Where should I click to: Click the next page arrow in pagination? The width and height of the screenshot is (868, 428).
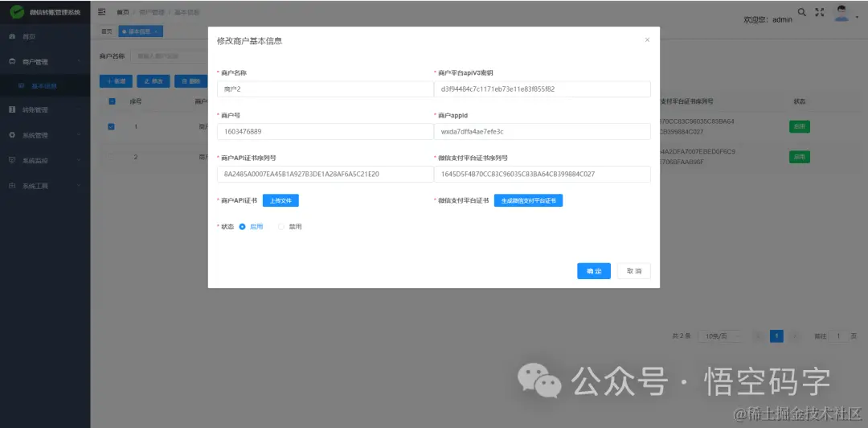(x=795, y=336)
